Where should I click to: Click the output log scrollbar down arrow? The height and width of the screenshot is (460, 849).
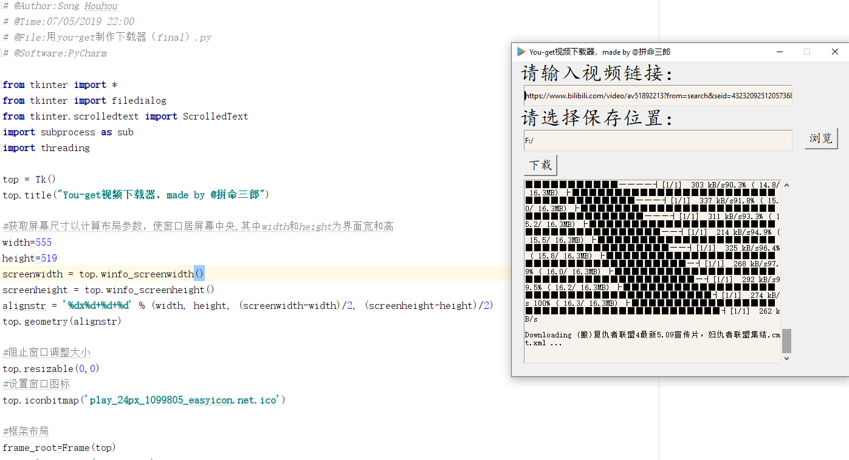tap(787, 358)
